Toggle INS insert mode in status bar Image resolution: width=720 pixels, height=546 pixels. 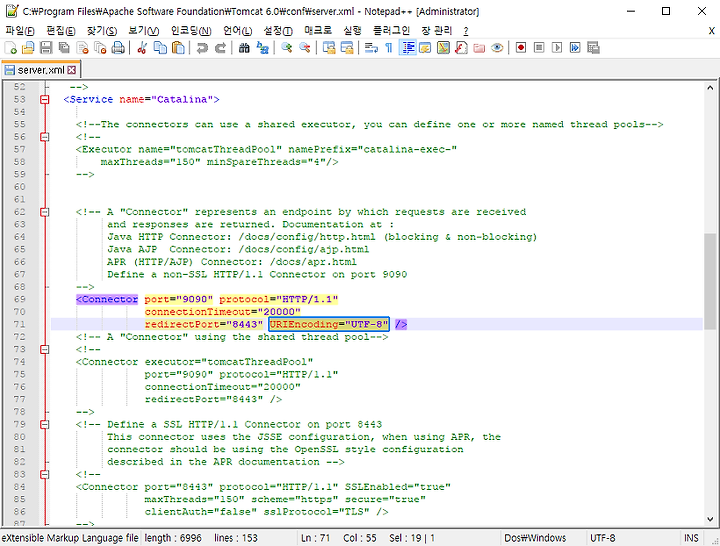coord(691,538)
